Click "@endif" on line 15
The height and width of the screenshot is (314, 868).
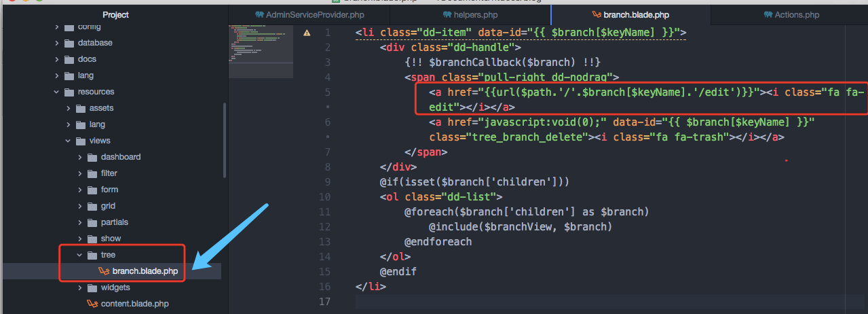398,272
